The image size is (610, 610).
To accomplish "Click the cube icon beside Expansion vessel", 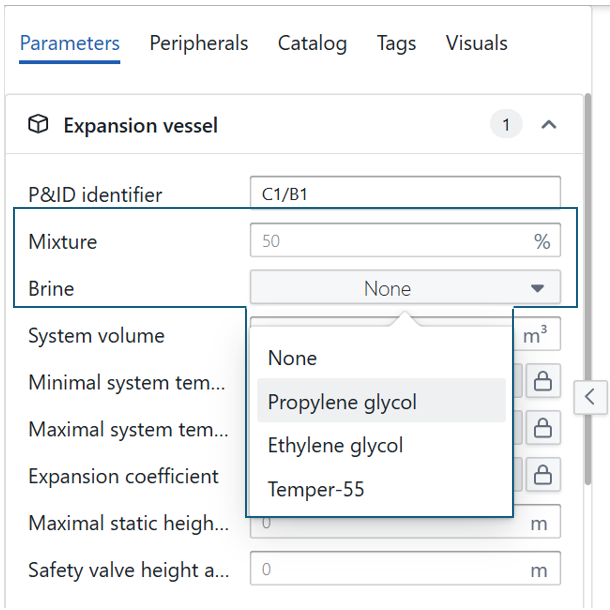I will click(38, 125).
